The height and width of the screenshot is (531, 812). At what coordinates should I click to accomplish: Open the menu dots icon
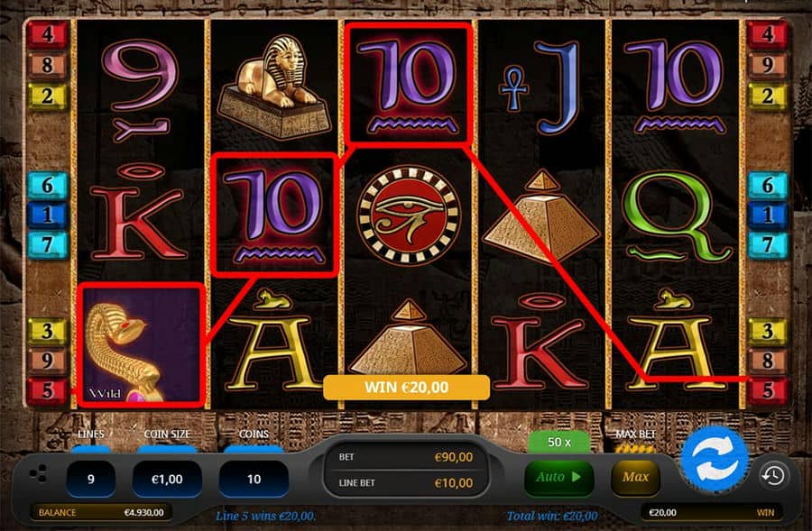pyautogui.click(x=38, y=473)
